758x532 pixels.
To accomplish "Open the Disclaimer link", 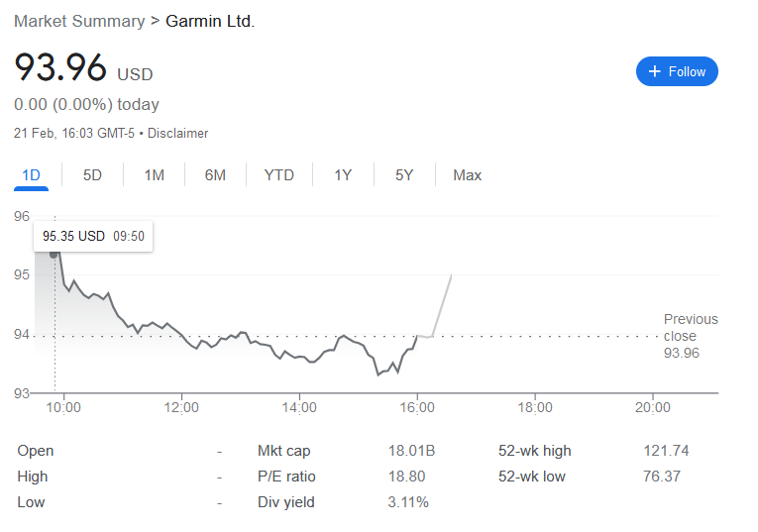I will [x=178, y=133].
